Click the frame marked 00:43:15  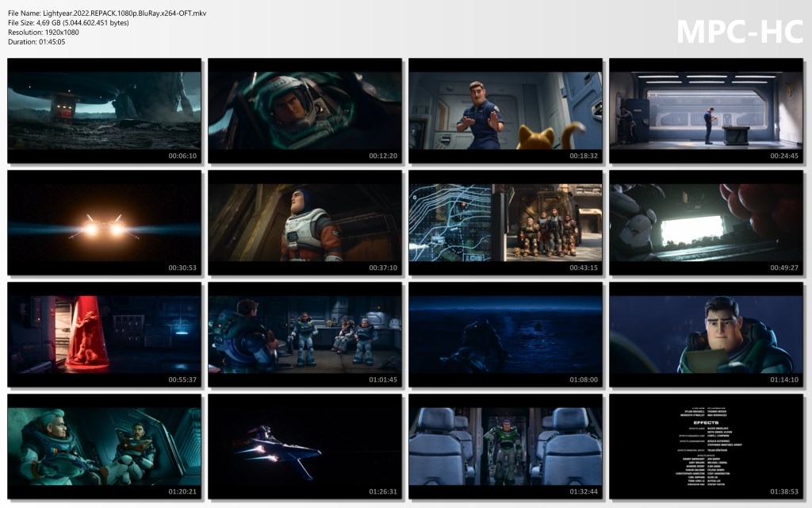(505, 222)
